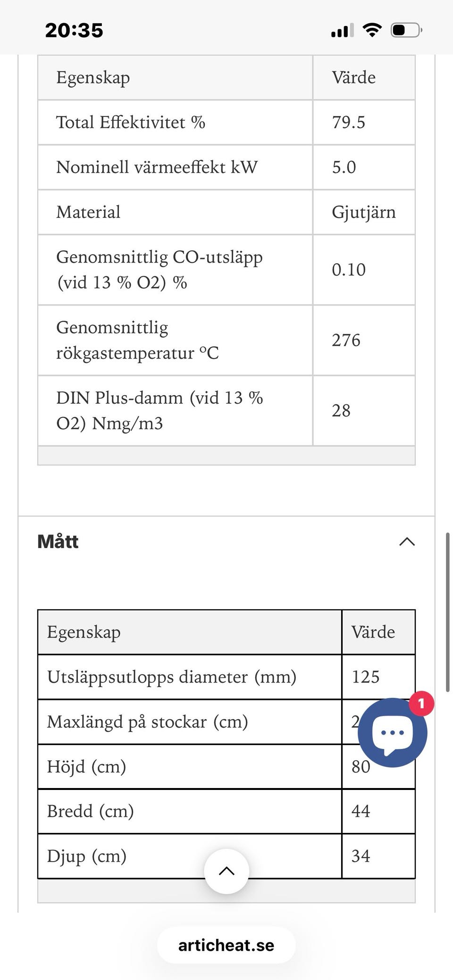Viewport: 453px width, 980px height.
Task: Click the Gjutjärn material value cell
Action: [363, 212]
